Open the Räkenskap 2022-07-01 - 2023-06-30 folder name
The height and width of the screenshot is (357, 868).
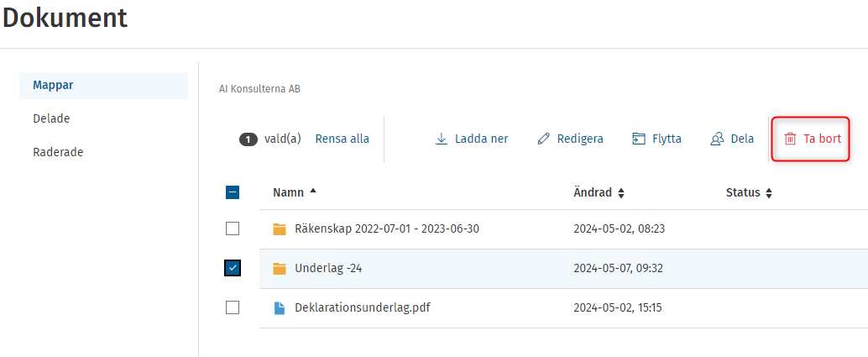click(x=387, y=228)
